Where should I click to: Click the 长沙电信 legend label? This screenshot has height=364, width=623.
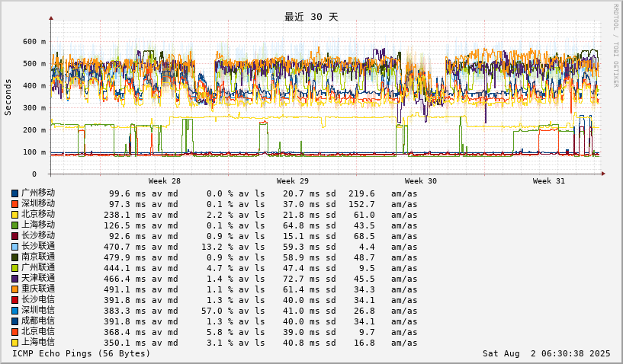(x=38, y=300)
